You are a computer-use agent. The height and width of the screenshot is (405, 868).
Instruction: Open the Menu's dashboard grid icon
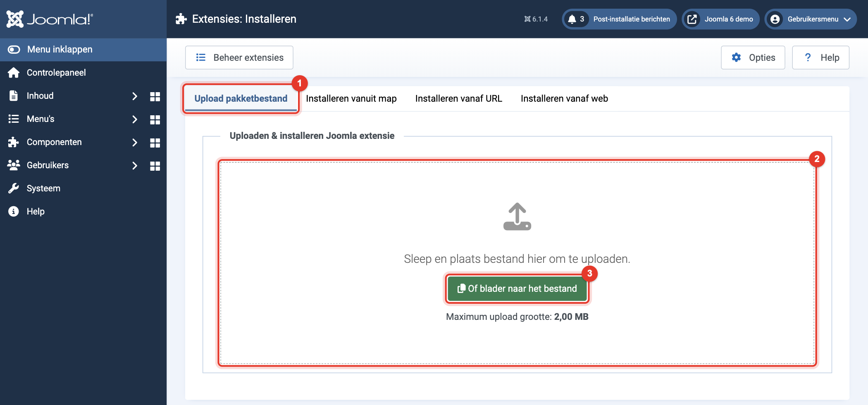(x=155, y=119)
